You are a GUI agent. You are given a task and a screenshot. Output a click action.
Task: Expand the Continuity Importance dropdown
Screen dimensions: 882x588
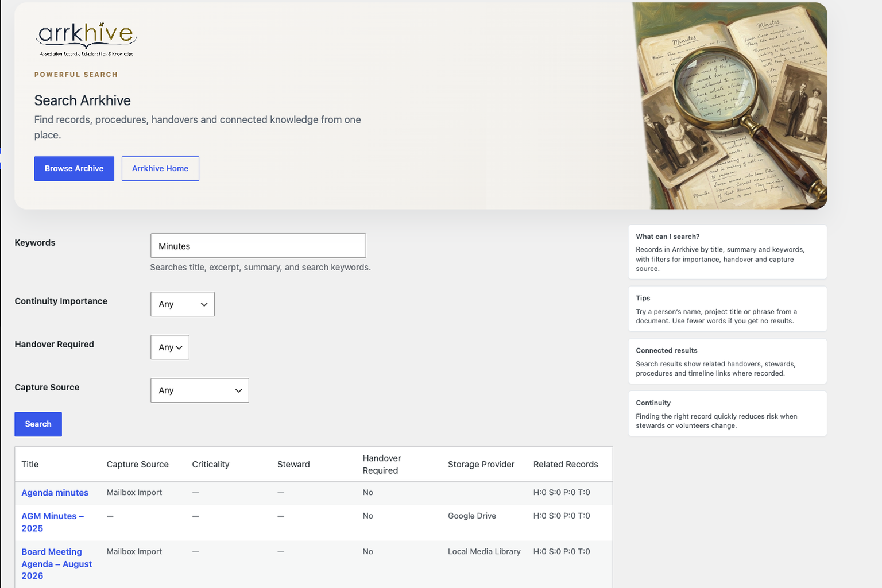[x=183, y=304]
